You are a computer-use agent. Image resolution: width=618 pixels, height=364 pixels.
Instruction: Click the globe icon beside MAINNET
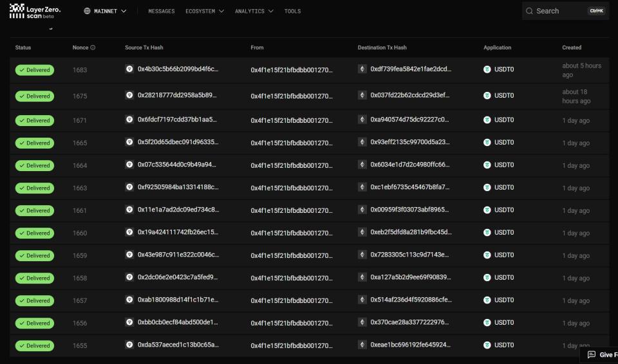tap(87, 11)
